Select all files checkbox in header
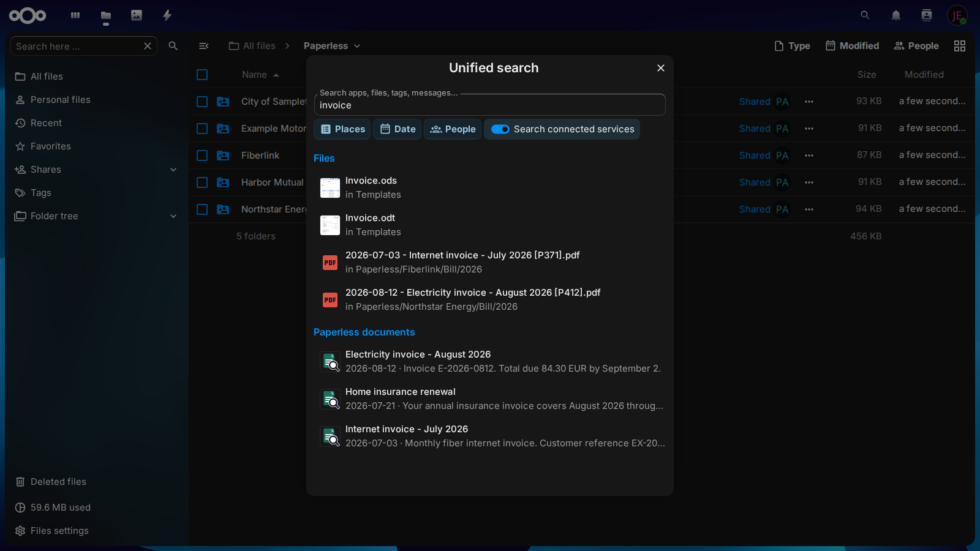Viewport: 980px width, 551px height. (x=202, y=75)
